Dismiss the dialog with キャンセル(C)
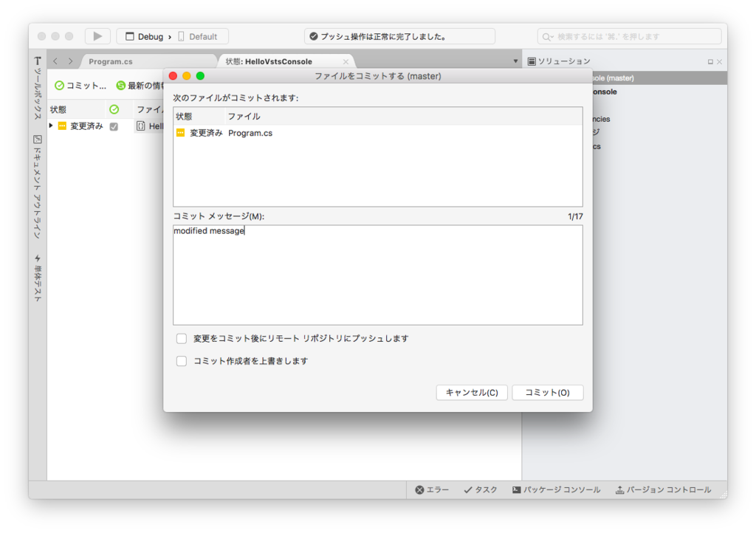The width and height of the screenshot is (756, 533). coord(472,392)
